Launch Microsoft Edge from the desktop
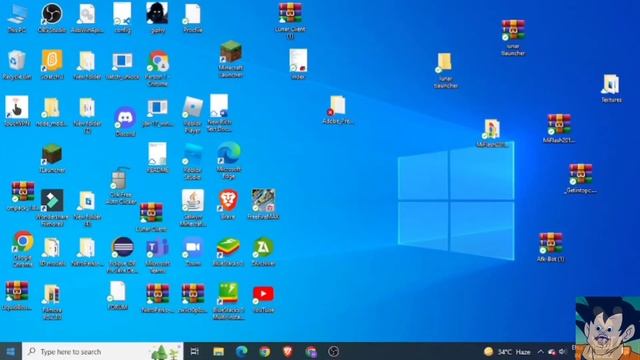Viewport: 640px width, 360px height. tap(229, 160)
